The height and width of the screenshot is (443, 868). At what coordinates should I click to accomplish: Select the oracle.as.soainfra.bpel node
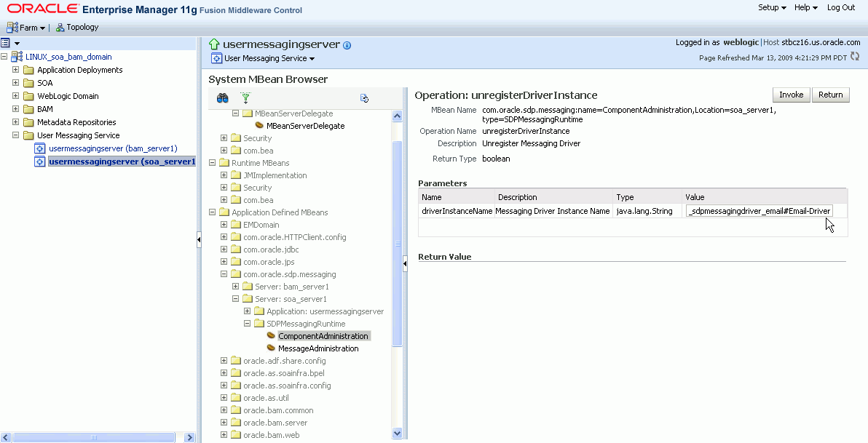[284, 373]
